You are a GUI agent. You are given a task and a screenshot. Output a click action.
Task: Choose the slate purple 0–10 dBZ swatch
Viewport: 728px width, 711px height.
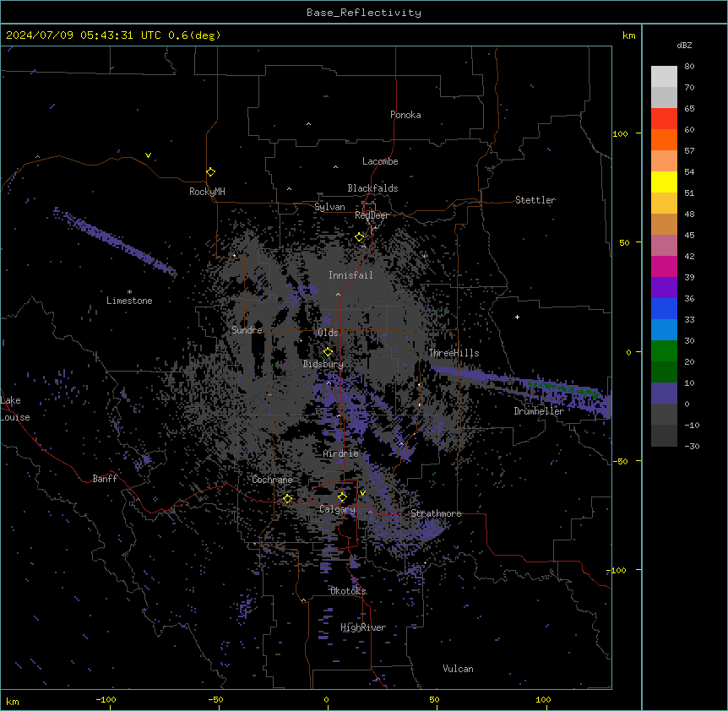(x=664, y=393)
